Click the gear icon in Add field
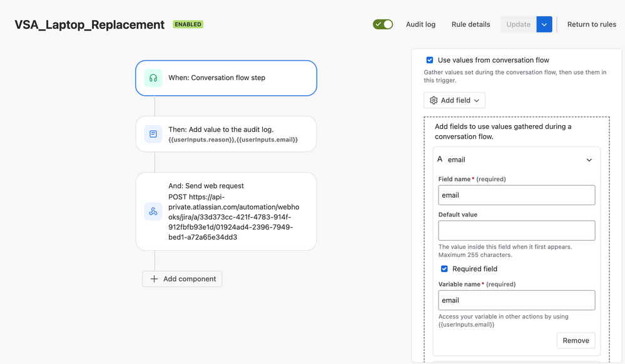The image size is (625, 364). [434, 101]
